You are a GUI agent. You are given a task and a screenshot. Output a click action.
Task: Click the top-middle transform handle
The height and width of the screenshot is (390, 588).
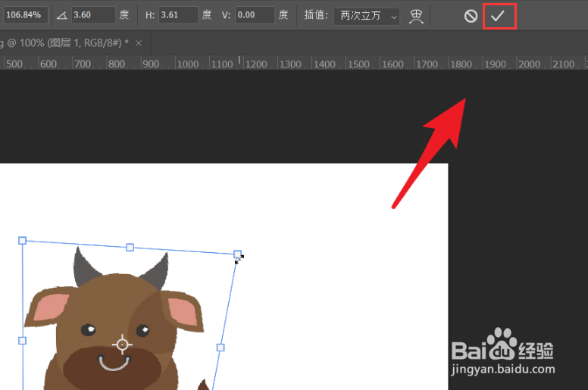coord(130,248)
